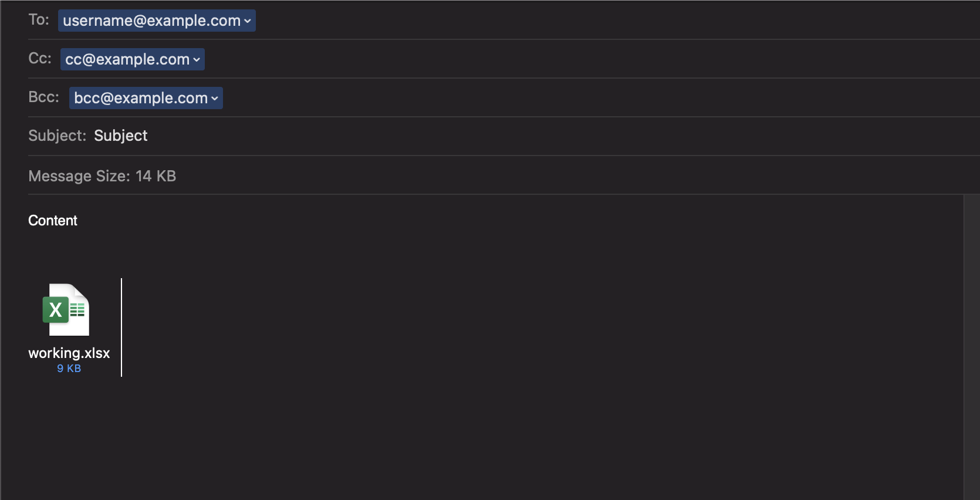Click the Bcc: field label
This screenshot has width=980, height=500.
(44, 97)
